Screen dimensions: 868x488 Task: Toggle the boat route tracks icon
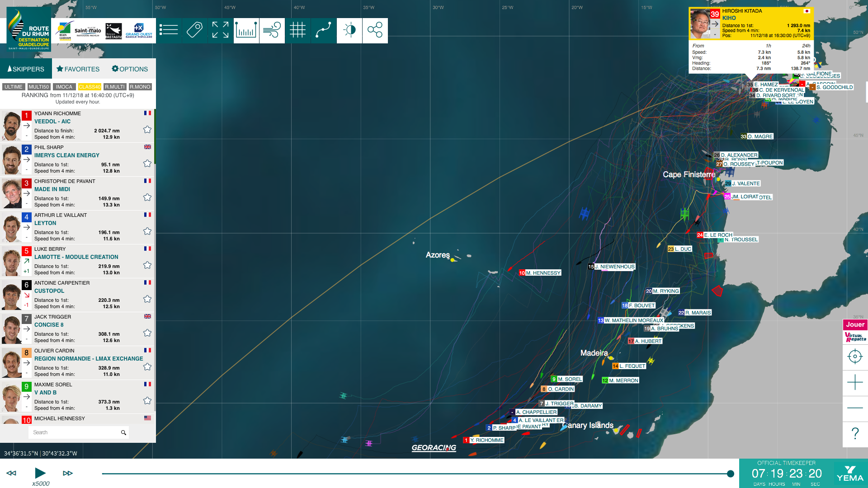pyautogui.click(x=323, y=30)
